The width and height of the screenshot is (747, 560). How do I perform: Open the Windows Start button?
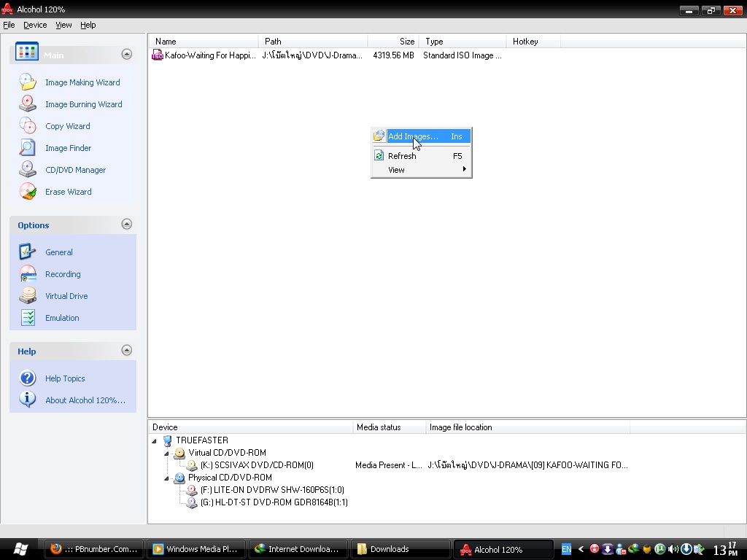pos(20,549)
